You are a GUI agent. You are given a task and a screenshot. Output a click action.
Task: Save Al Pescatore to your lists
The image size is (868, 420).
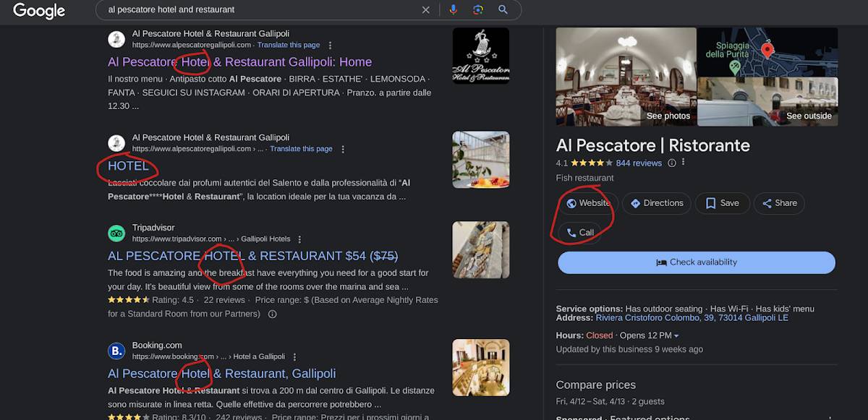click(x=723, y=203)
